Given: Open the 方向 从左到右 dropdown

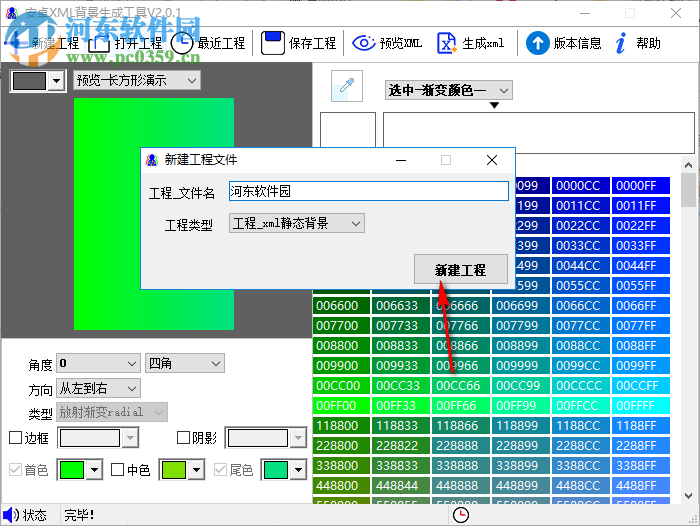Looking at the screenshot, I should tap(99, 388).
